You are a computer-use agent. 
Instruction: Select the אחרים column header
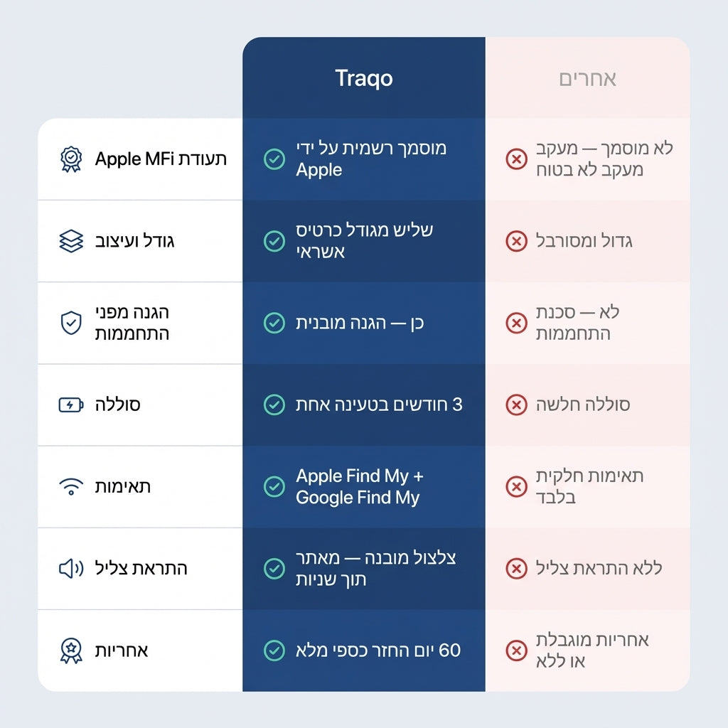[x=587, y=78]
